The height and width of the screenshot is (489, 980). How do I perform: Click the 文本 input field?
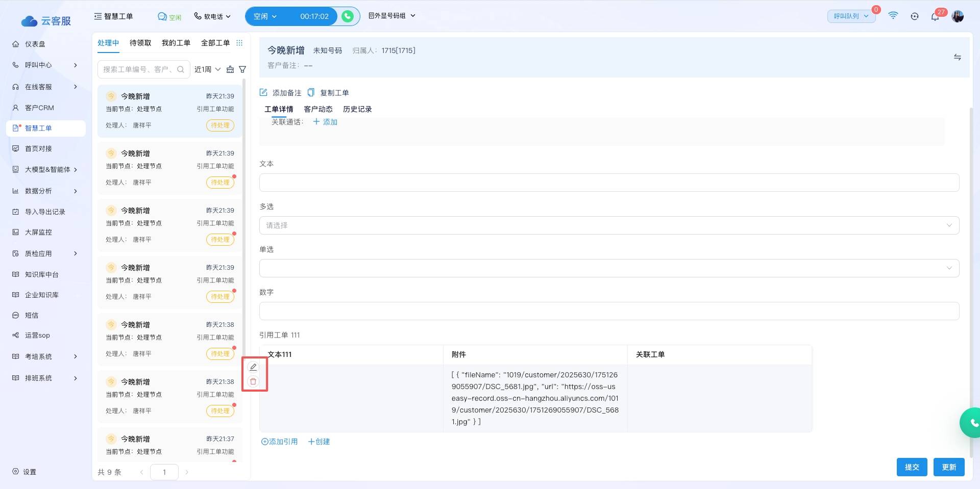click(x=609, y=183)
